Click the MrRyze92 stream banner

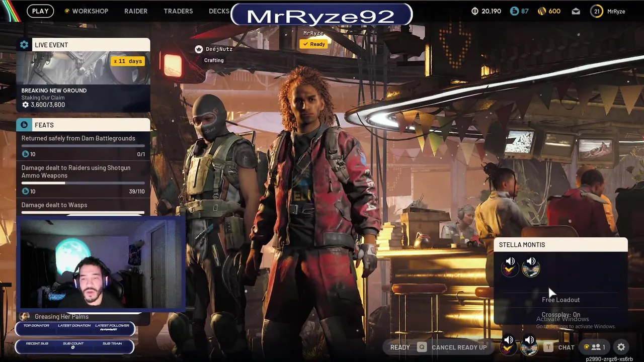click(x=321, y=16)
